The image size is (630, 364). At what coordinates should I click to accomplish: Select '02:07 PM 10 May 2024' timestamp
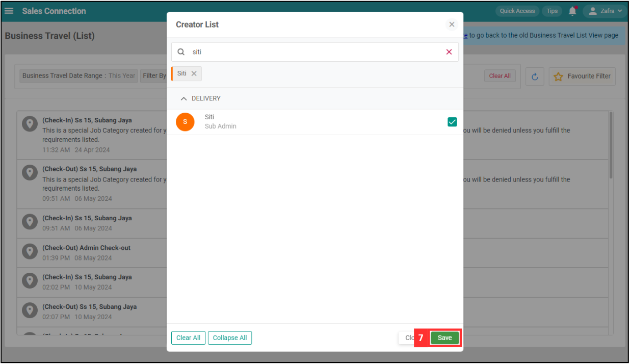point(77,317)
